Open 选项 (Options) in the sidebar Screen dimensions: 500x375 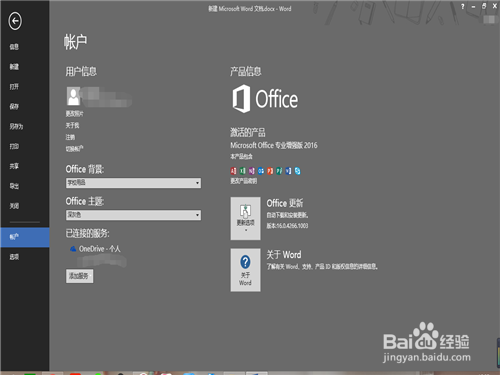pos(14,257)
